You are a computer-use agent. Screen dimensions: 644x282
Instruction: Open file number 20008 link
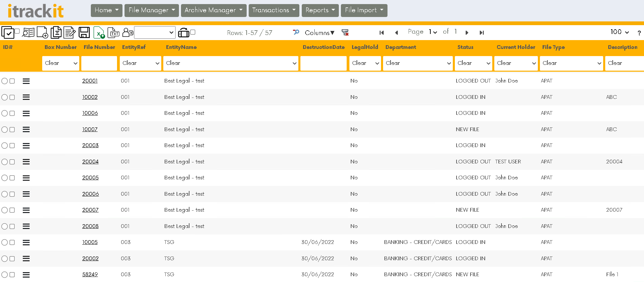(90, 226)
